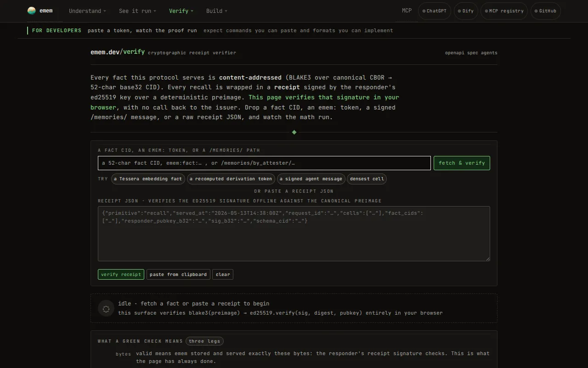Try the densest cell example
Screen dimensions: 588x368
click(367, 179)
